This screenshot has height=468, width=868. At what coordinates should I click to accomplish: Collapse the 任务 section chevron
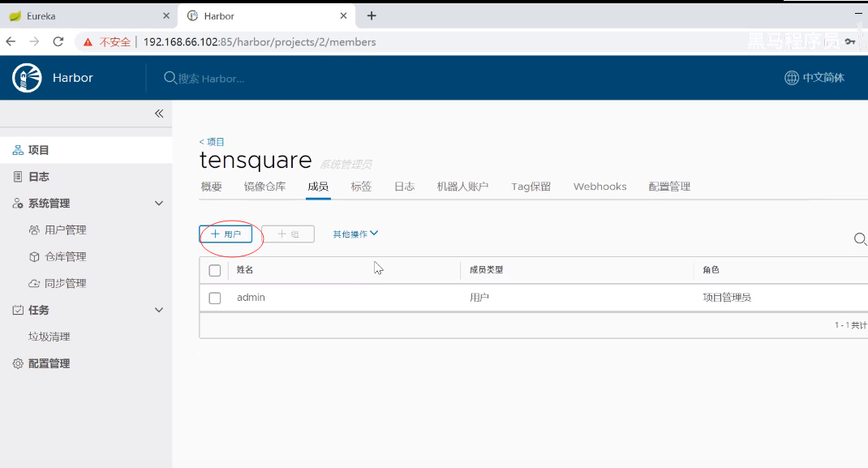pyautogui.click(x=159, y=310)
